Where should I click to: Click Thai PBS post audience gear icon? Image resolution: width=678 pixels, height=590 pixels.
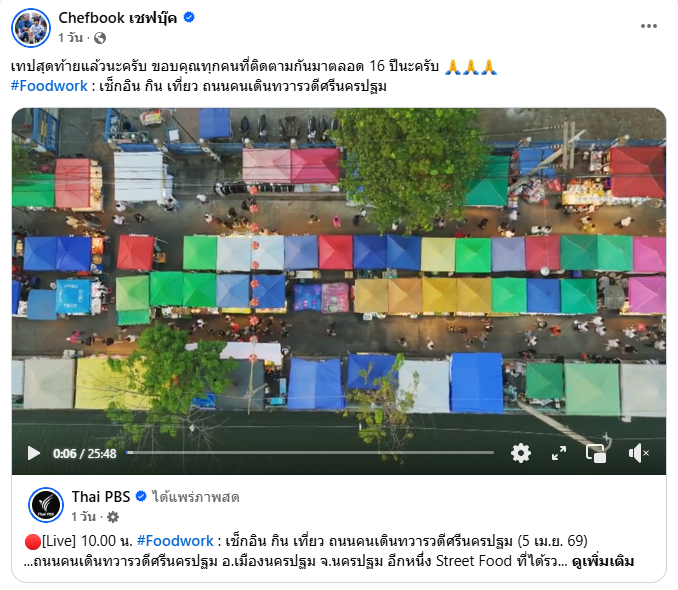[x=113, y=516]
